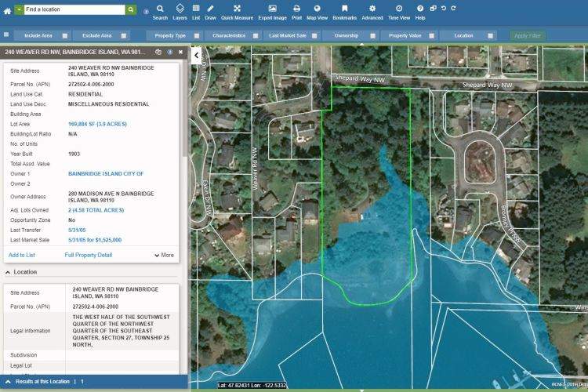The width and height of the screenshot is (588, 392).
Task: Open owner Bainbridge Island City Of link
Action: pos(106,174)
